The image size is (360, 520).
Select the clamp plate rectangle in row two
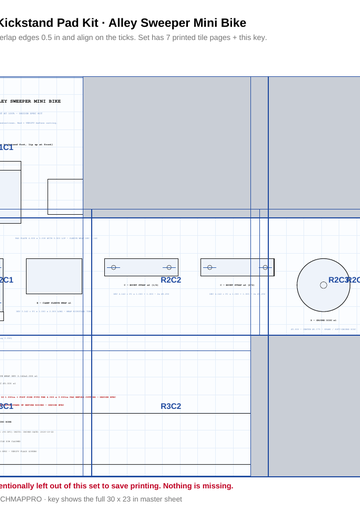point(54,276)
